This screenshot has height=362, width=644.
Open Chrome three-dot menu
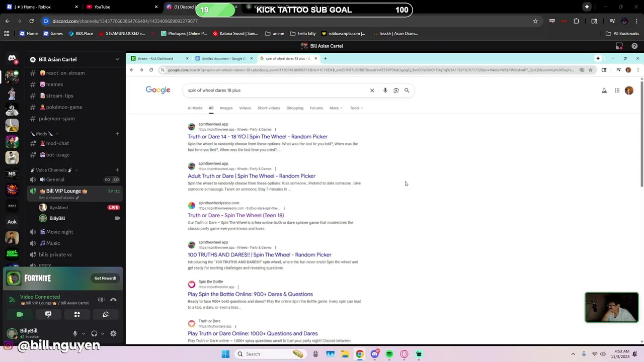click(636, 21)
